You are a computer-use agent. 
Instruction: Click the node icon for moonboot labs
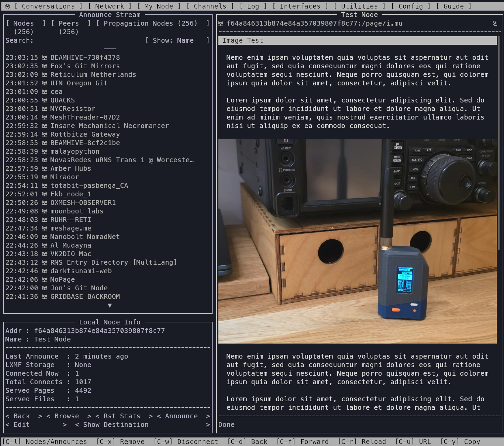(x=44, y=211)
